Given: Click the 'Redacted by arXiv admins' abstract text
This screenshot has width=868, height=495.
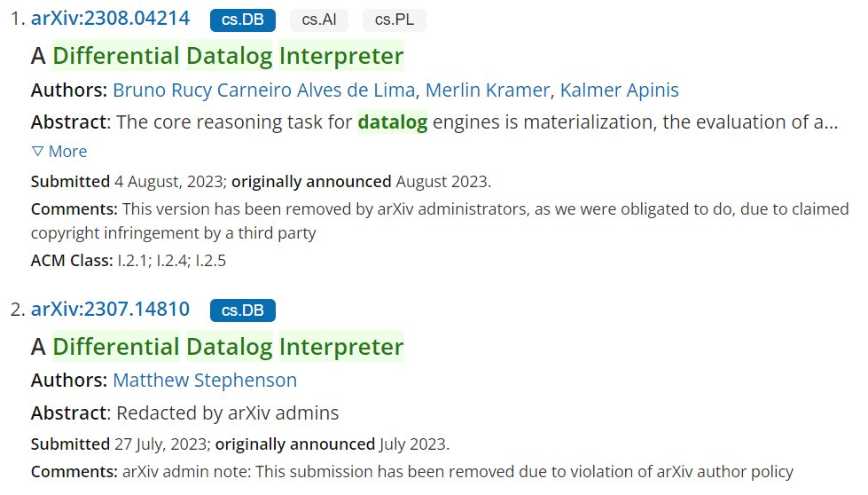Looking at the screenshot, I should [x=228, y=413].
